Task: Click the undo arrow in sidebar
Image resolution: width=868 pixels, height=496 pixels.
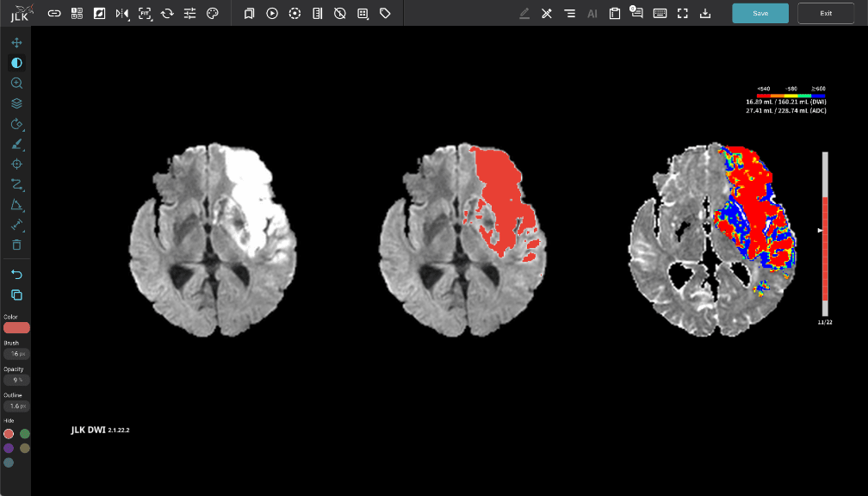Action: click(x=16, y=274)
